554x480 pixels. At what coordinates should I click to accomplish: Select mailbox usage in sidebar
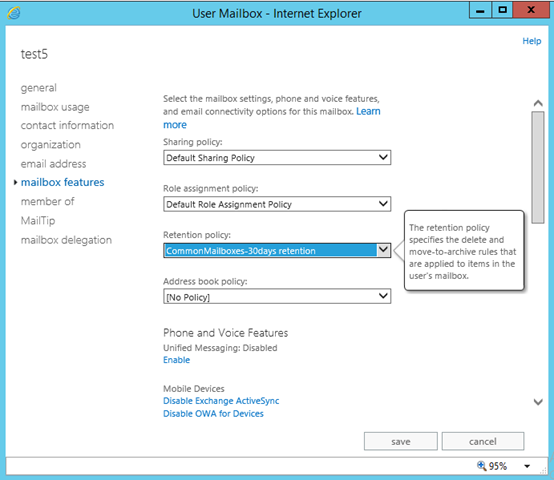(55, 107)
